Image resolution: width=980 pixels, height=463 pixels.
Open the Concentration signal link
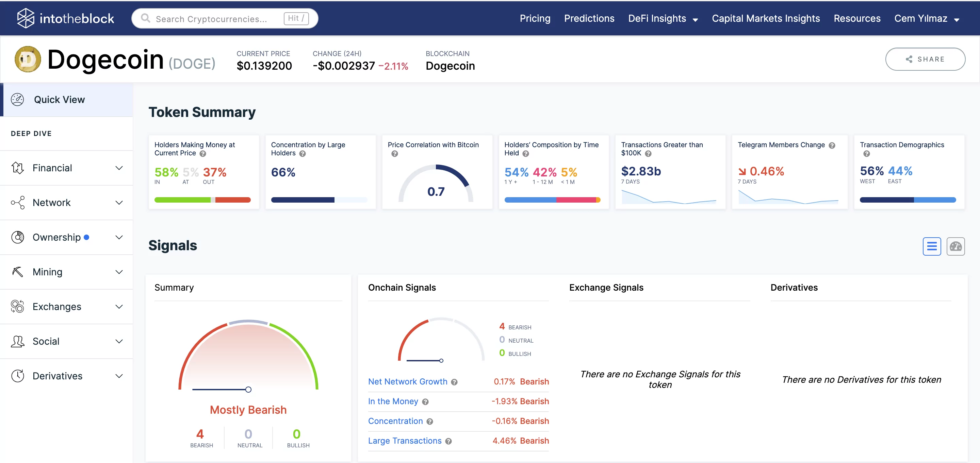click(395, 421)
